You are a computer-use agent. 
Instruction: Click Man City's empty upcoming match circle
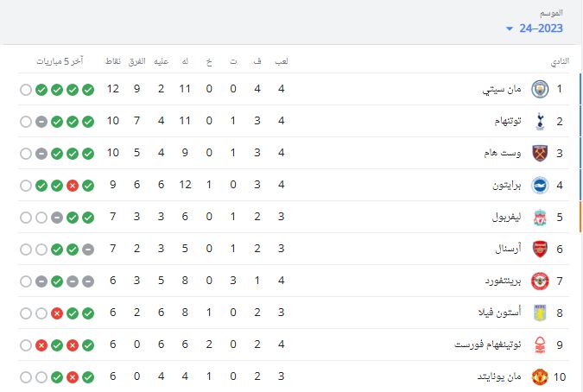(26, 90)
